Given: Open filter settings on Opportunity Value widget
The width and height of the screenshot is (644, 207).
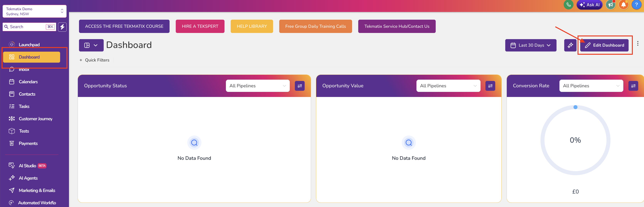Looking at the screenshot, I should pos(490,86).
